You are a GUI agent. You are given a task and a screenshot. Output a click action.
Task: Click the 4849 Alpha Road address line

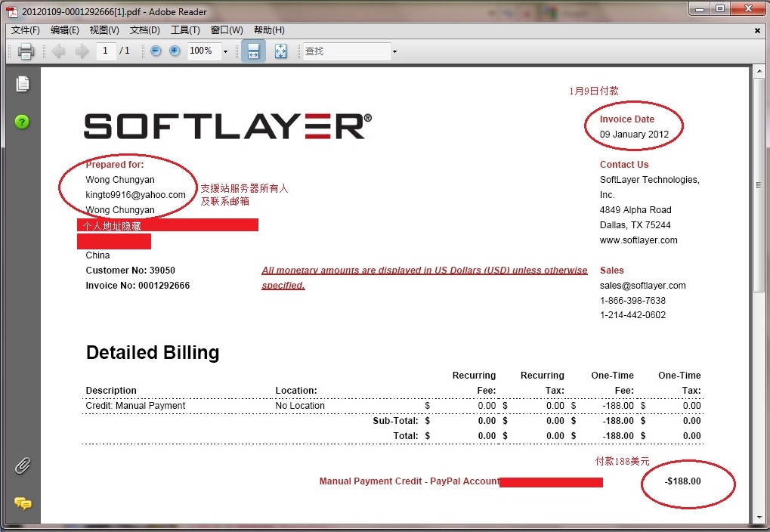(x=635, y=210)
